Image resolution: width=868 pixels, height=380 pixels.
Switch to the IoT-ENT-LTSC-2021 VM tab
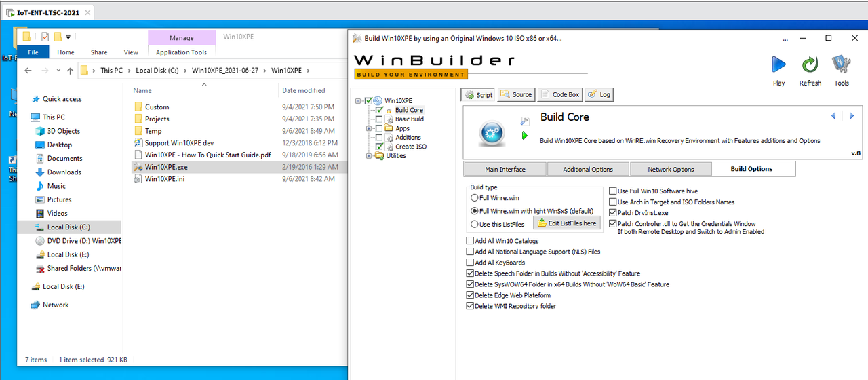tap(48, 12)
